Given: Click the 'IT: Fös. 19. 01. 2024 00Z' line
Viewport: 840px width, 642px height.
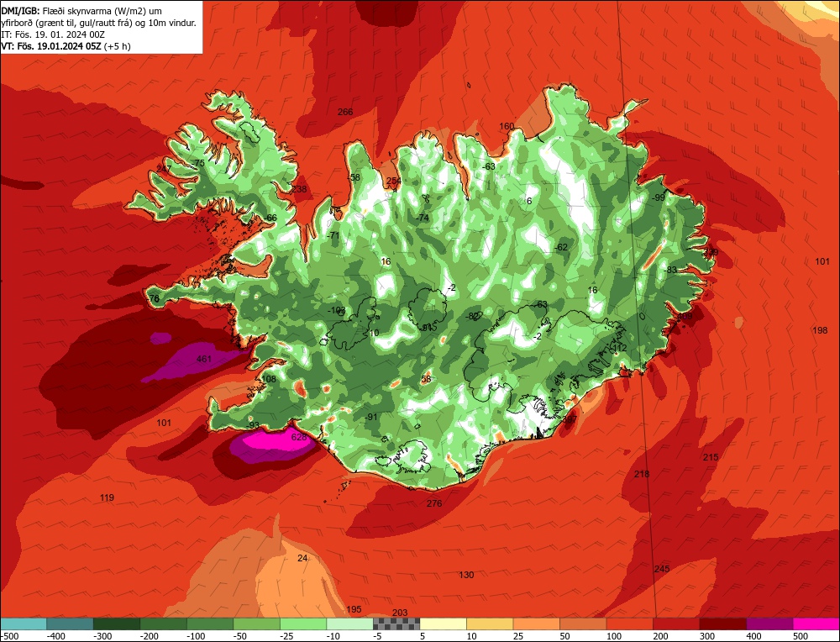Looking at the screenshot, I should pyautogui.click(x=53, y=34).
